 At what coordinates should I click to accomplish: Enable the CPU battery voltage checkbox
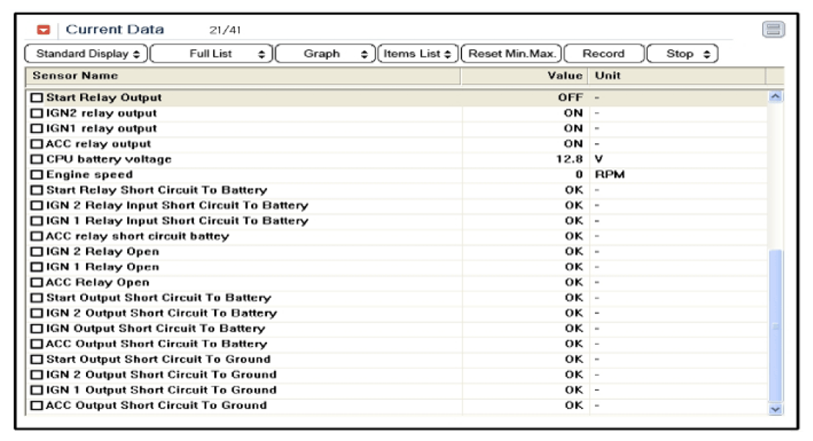coord(37,159)
